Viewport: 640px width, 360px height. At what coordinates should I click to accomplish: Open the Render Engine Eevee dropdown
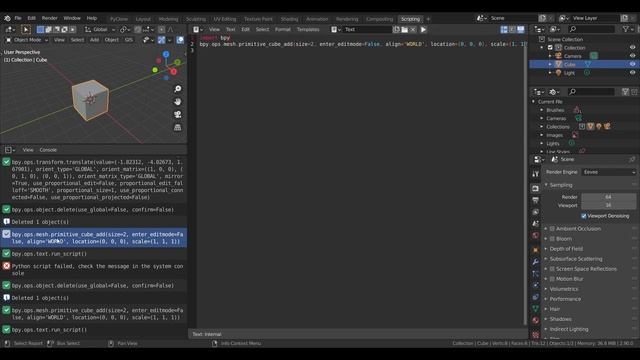609,172
